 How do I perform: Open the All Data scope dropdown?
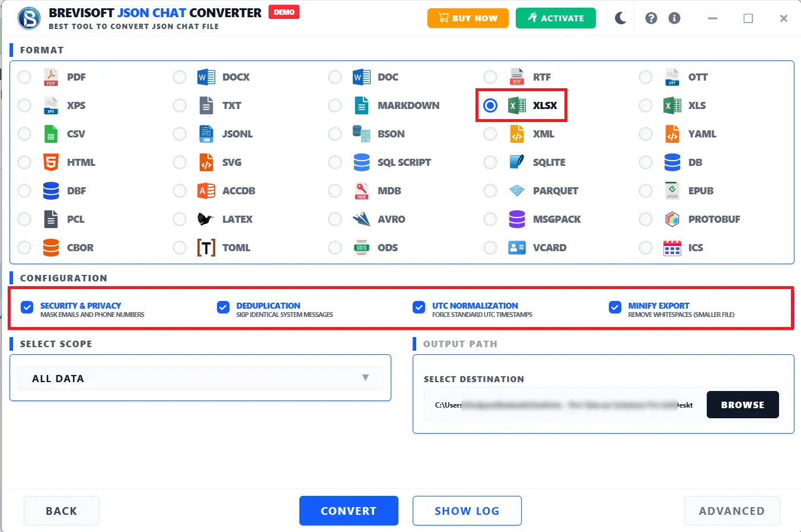[x=200, y=378]
